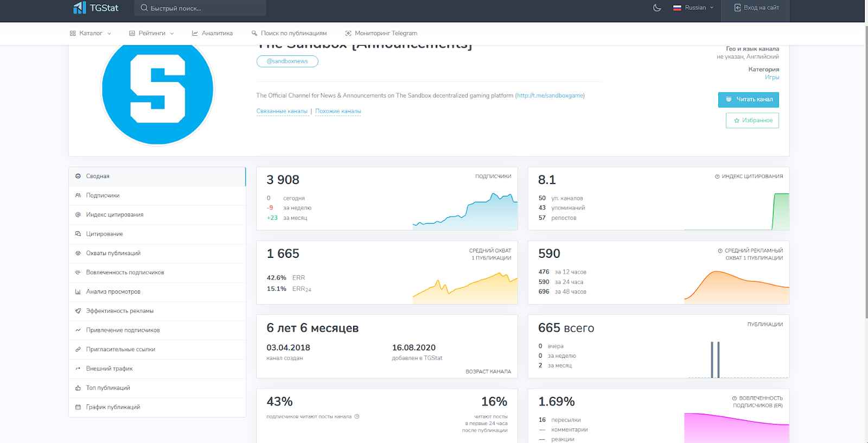Image resolution: width=868 pixels, height=443 pixels.
Task: Click the orange ad reach chart
Action: point(737,287)
